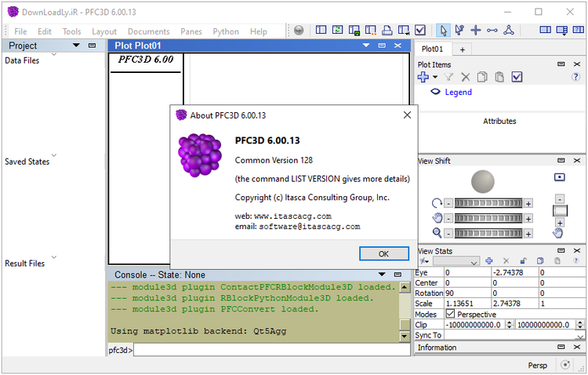Expand the Saved States section
Image resolution: width=588 pixels, height=375 pixels.
[x=53, y=155]
